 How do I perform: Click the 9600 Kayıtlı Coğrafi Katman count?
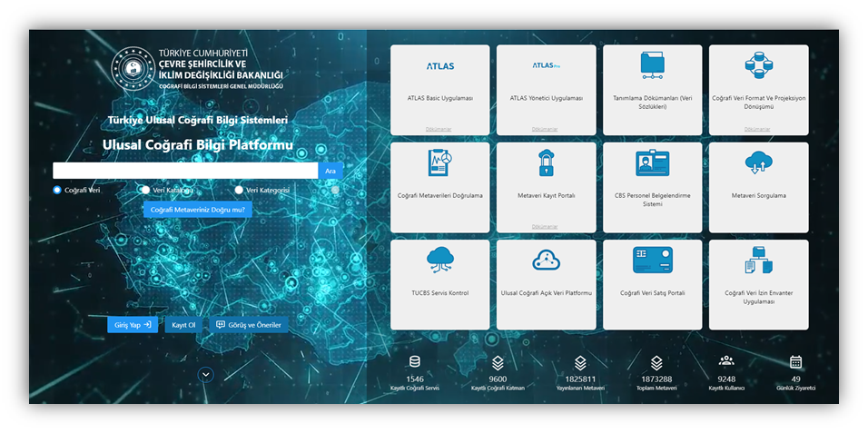tap(498, 379)
